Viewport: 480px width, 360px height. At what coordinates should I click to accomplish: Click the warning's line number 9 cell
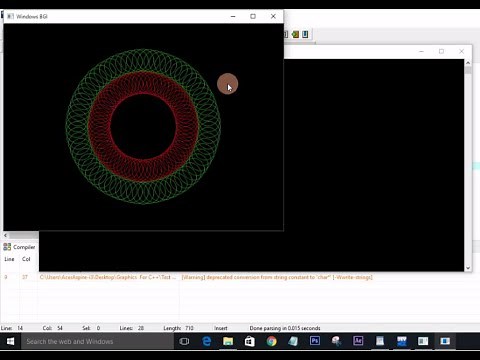(x=6, y=277)
